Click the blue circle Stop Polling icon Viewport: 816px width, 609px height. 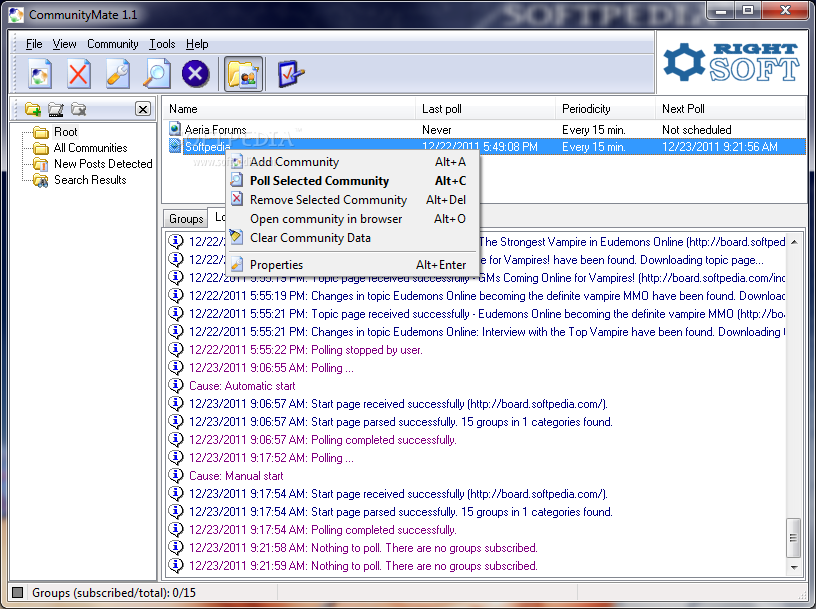[x=195, y=73]
